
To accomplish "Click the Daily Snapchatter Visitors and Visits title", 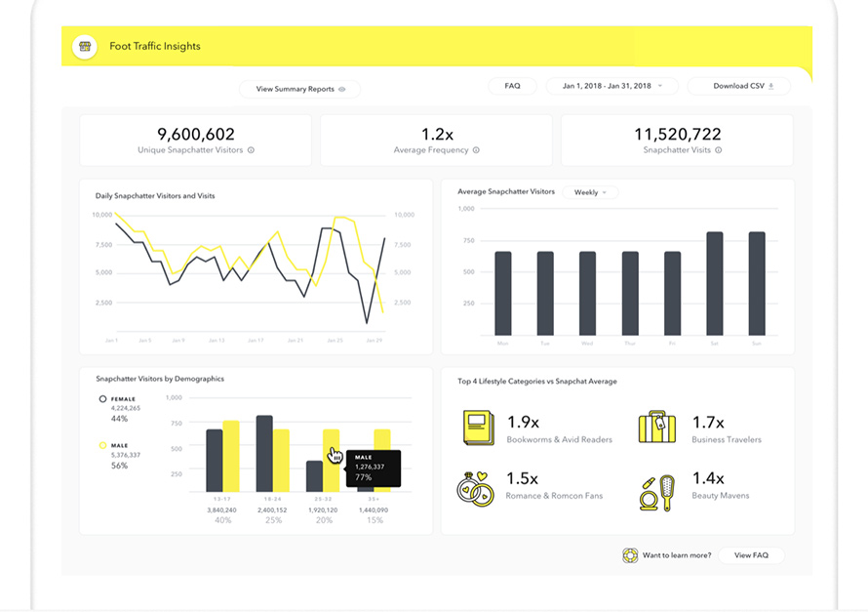I will [x=155, y=195].
